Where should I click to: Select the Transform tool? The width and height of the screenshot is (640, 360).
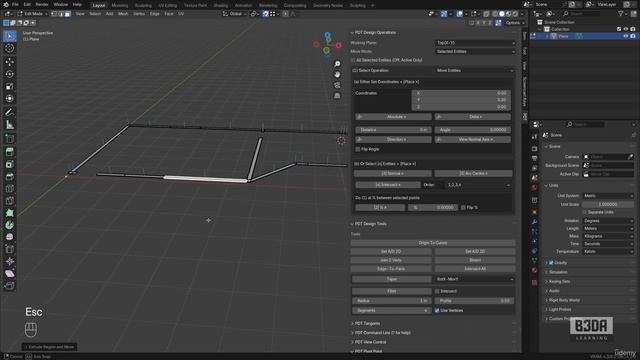coord(9,99)
